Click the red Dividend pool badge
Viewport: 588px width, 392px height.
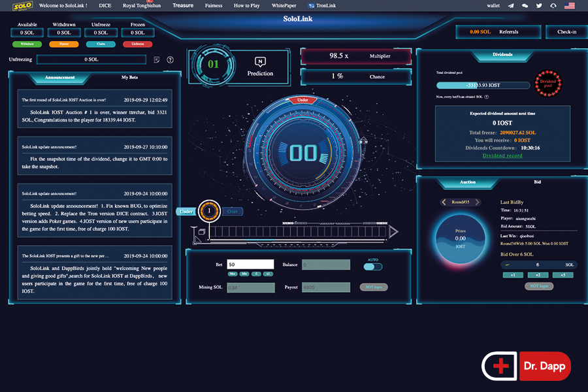pos(548,83)
